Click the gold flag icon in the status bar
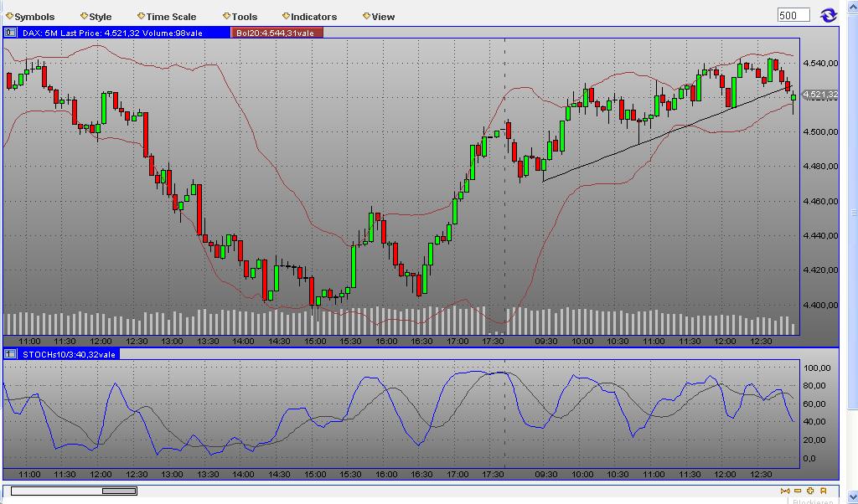This screenshot has height=504, width=858. (x=823, y=491)
